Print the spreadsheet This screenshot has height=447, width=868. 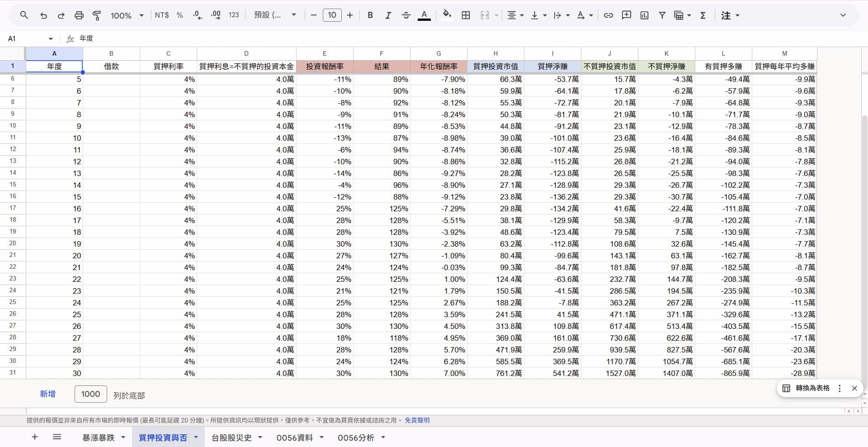pyautogui.click(x=79, y=15)
